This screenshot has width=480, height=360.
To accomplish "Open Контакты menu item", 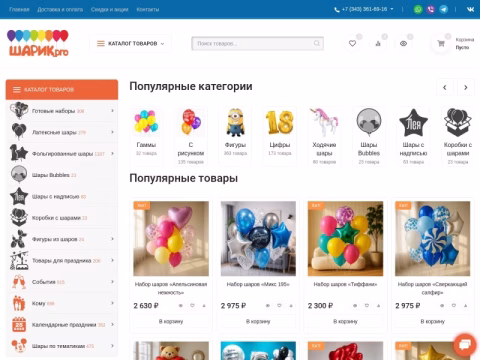I will point(148,9).
